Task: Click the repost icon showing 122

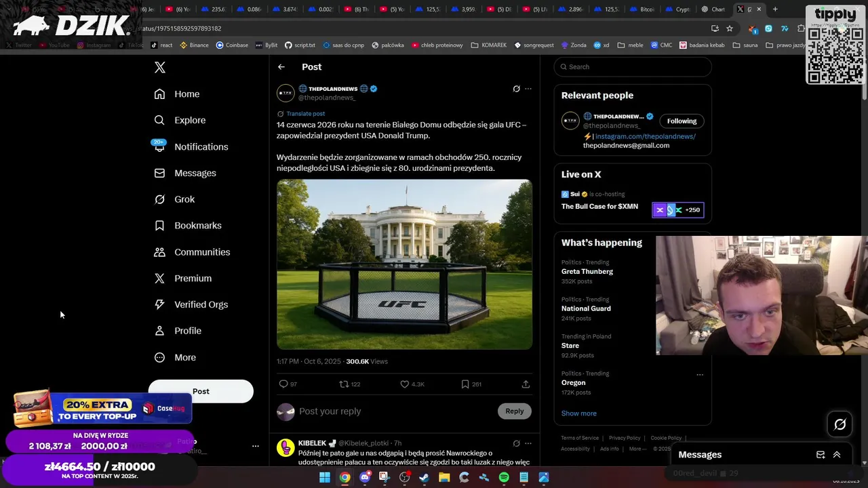Action: [x=344, y=384]
